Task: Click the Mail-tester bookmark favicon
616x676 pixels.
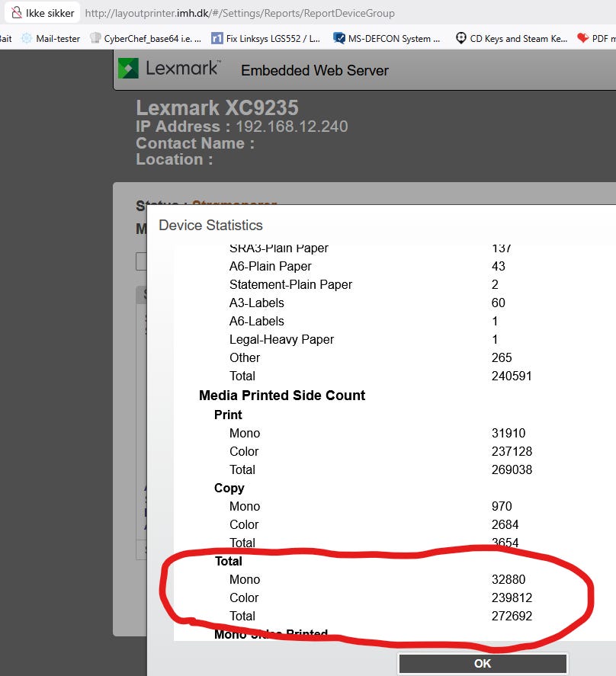Action: tap(27, 38)
